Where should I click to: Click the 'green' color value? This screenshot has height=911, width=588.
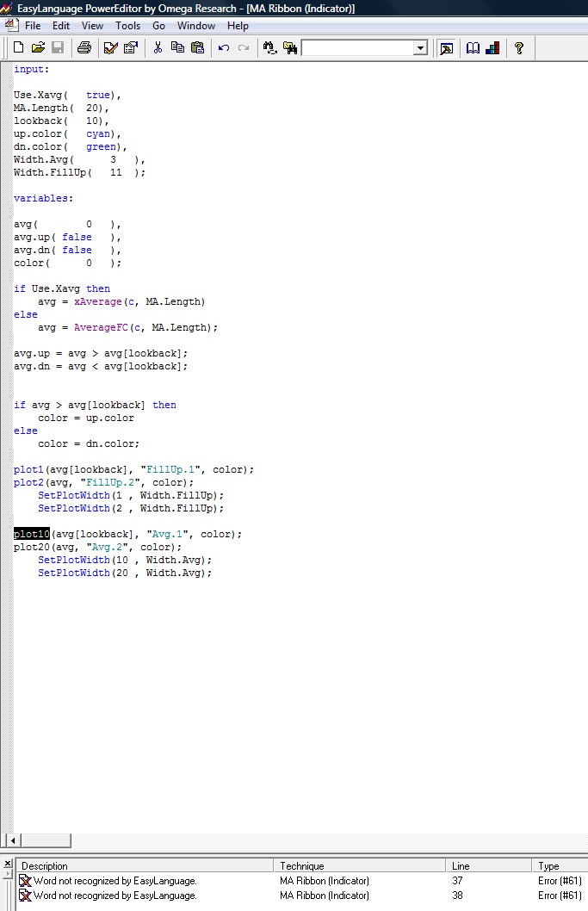click(x=101, y=146)
